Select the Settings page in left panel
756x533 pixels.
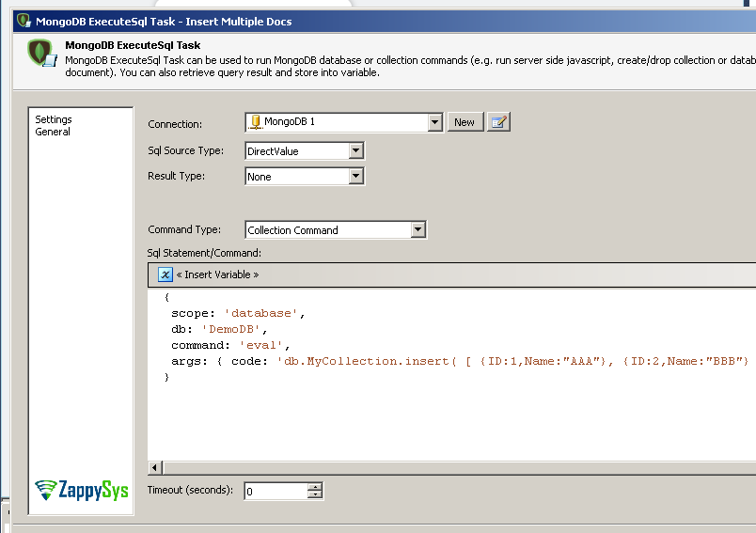coord(54,119)
